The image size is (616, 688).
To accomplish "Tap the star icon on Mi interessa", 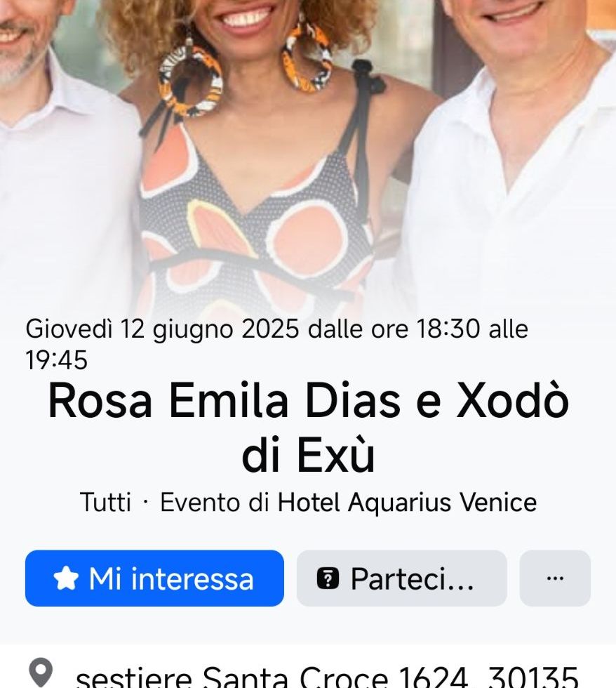I will pos(66,578).
